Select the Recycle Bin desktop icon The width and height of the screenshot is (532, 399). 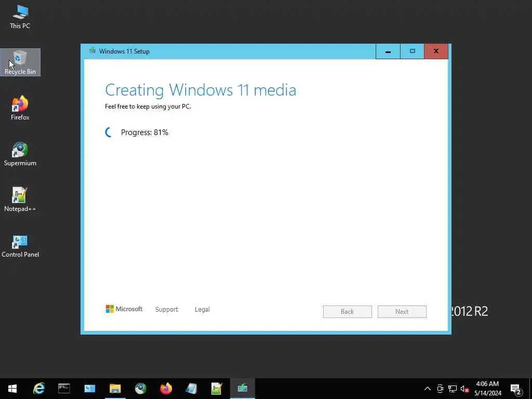(20, 62)
